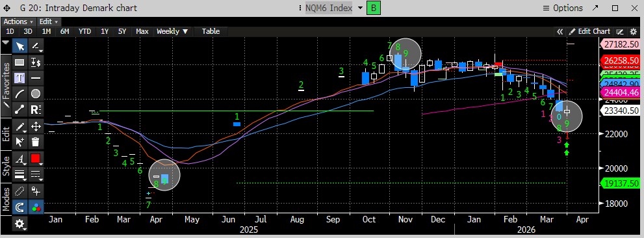This screenshot has width=644, height=238.
Task: Set range to 5Y
Action: (122, 31)
